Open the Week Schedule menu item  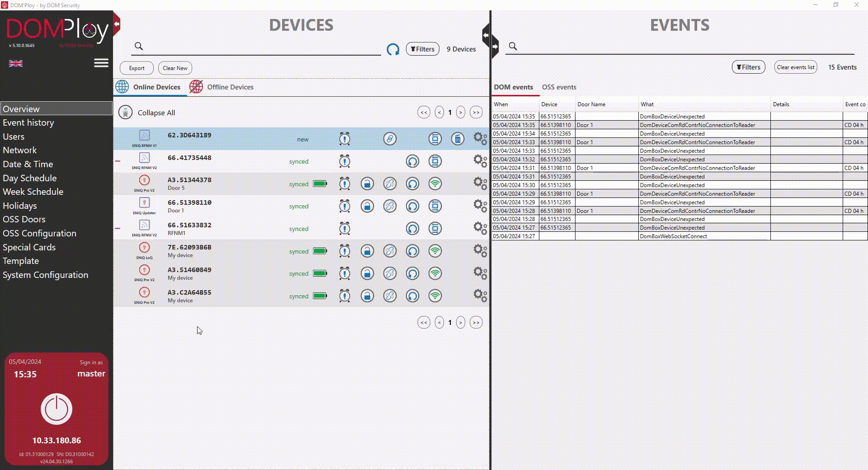[x=33, y=192]
